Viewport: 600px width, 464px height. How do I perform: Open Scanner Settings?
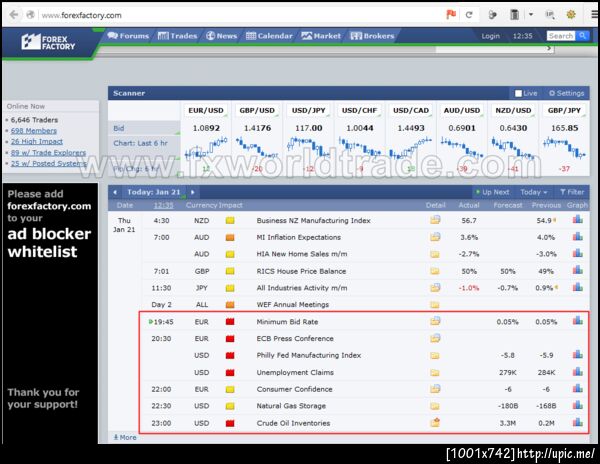(566, 93)
